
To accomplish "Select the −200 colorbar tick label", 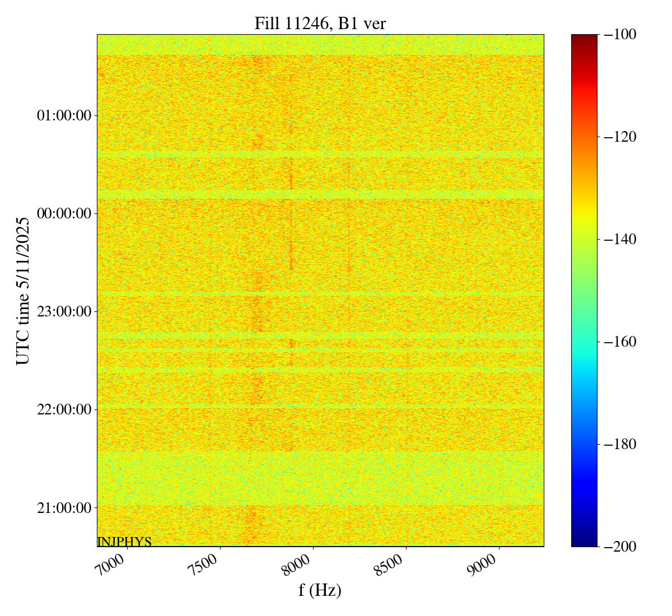I will 620,547.
